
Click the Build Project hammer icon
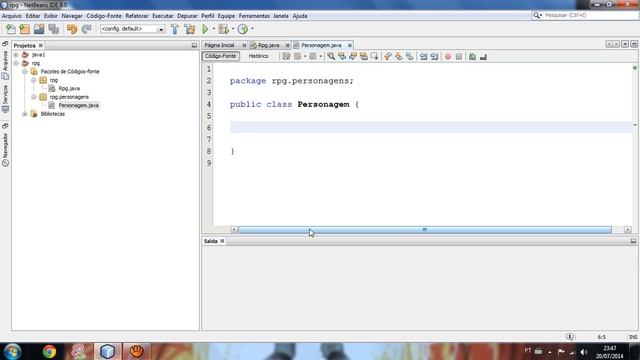click(175, 29)
